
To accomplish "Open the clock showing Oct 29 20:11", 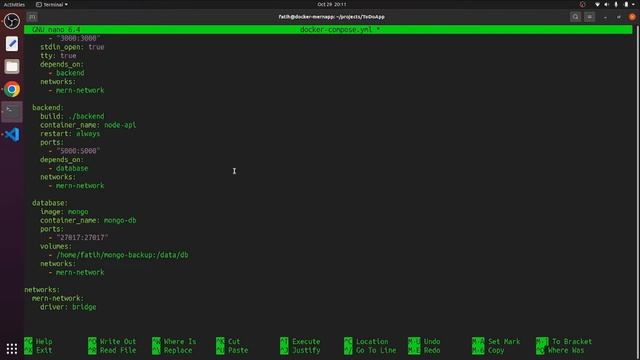I will pyautogui.click(x=332, y=4).
